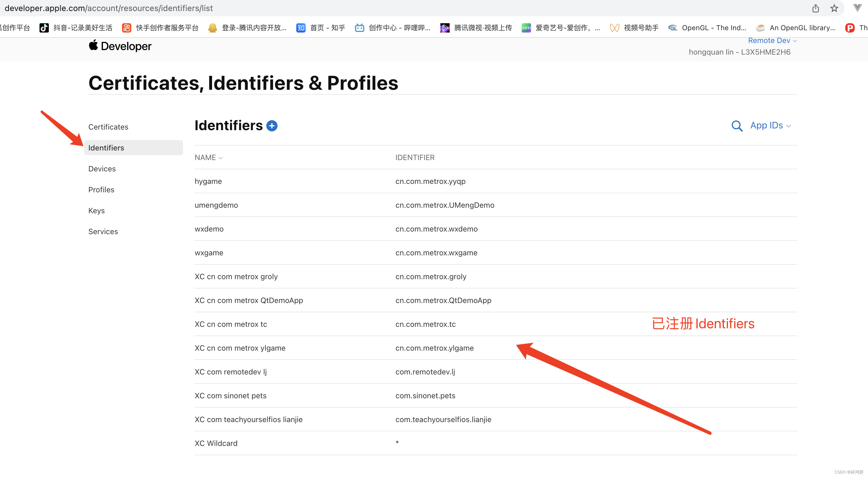The width and height of the screenshot is (868, 477).
Task: Open Keys in the sidebar
Action: coord(96,211)
